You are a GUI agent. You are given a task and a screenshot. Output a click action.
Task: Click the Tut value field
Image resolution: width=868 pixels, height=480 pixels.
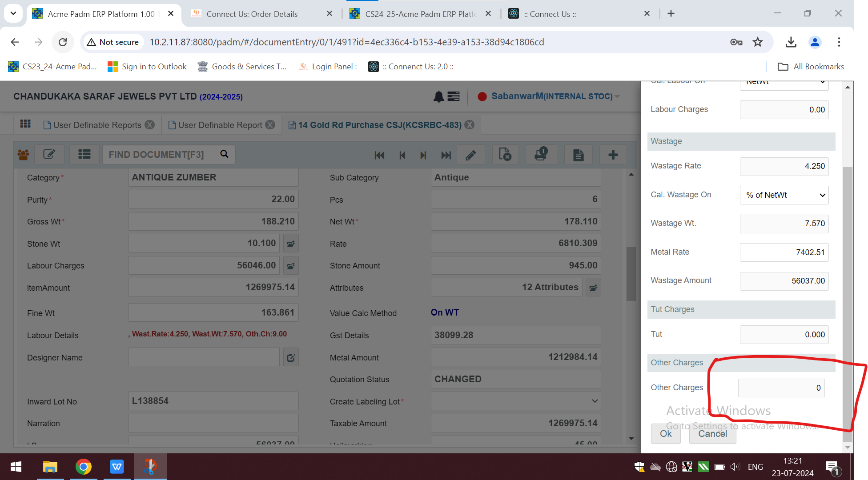tap(784, 335)
